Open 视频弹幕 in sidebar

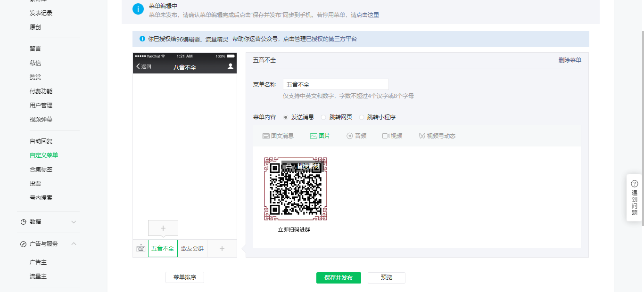(41, 120)
